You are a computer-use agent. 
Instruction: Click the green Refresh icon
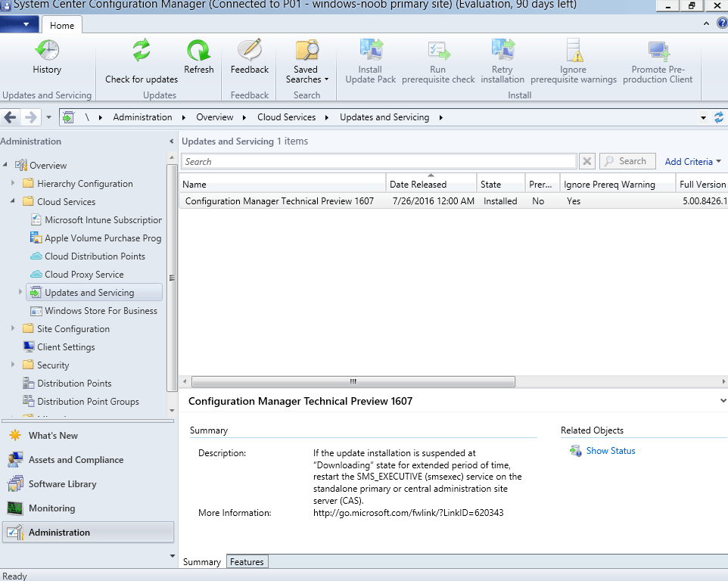tap(199, 50)
